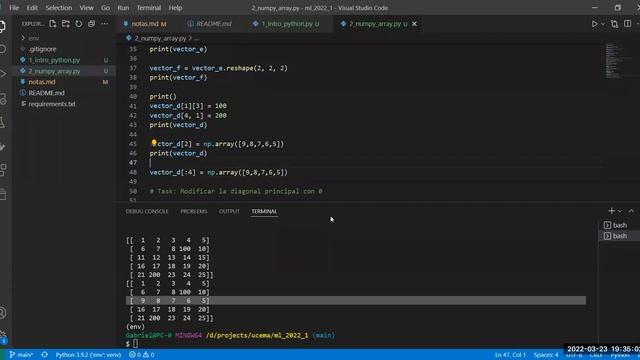Open the Explorer view in activity bar

[x=2, y=26]
